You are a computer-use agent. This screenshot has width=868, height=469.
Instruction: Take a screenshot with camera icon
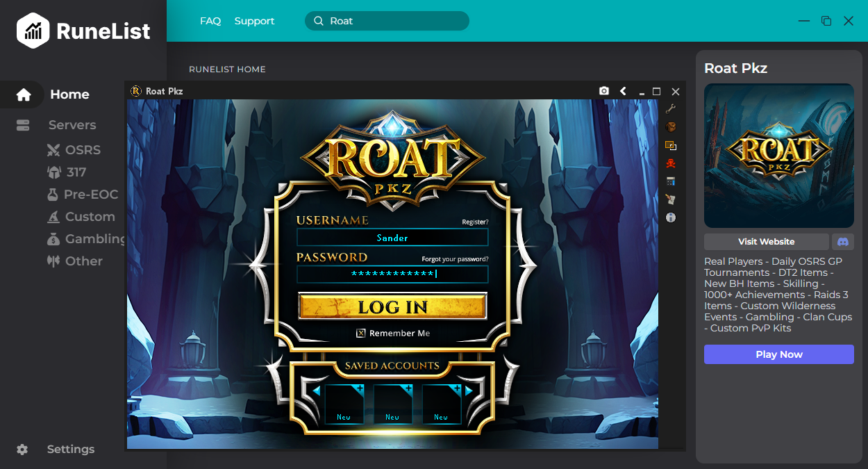[604, 91]
